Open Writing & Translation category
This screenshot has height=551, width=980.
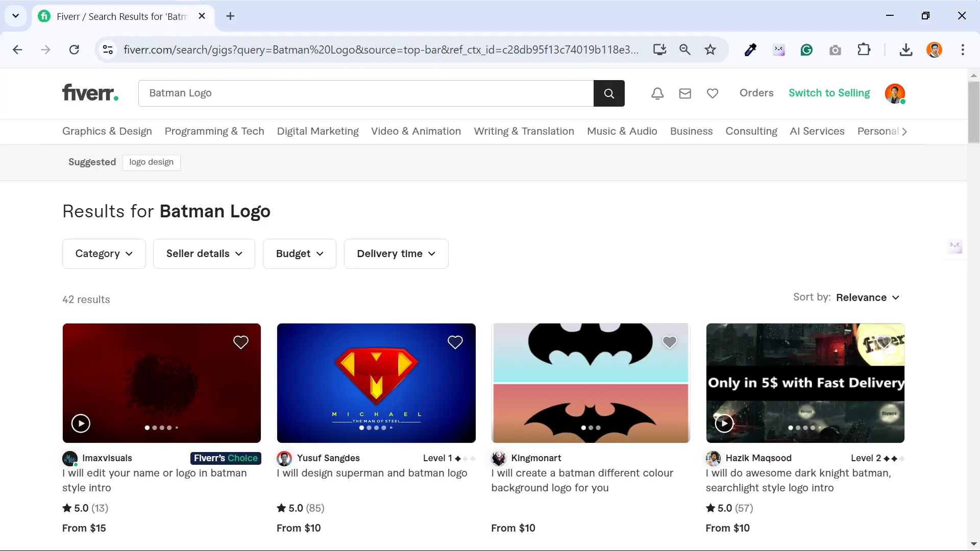pos(524,131)
